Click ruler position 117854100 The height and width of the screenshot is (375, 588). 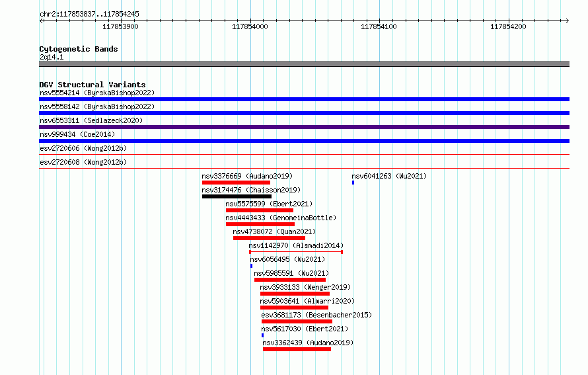(x=379, y=26)
